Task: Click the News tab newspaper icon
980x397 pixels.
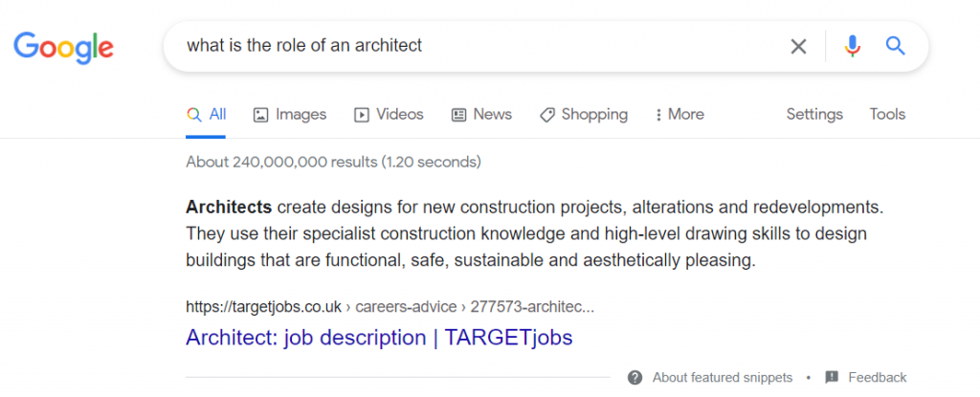Action: [x=458, y=115]
